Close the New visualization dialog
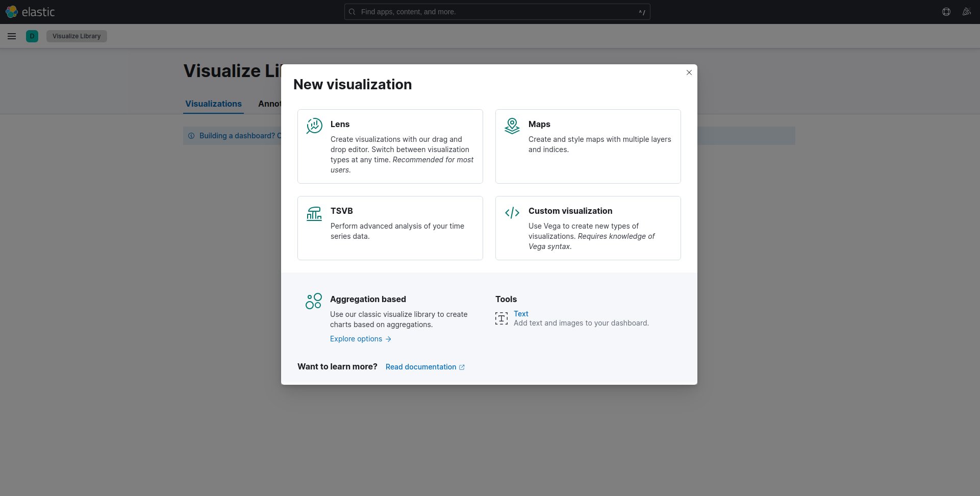Viewport: 980px width, 496px height. [689, 72]
